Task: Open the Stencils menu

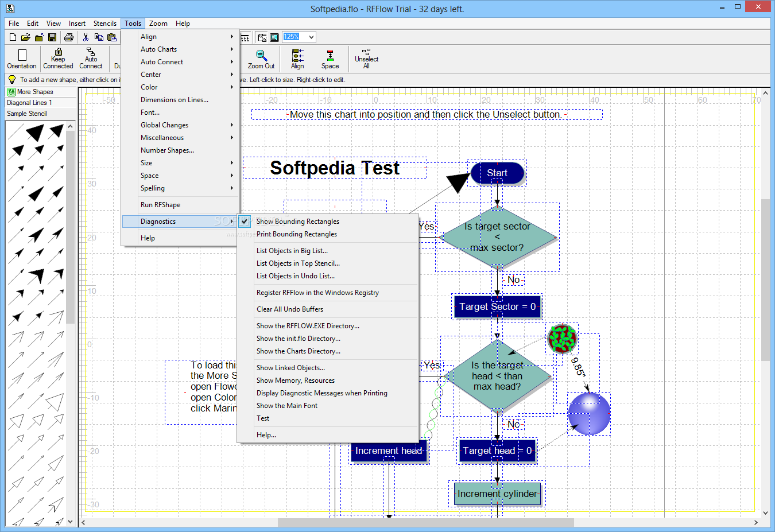Action: click(x=105, y=24)
